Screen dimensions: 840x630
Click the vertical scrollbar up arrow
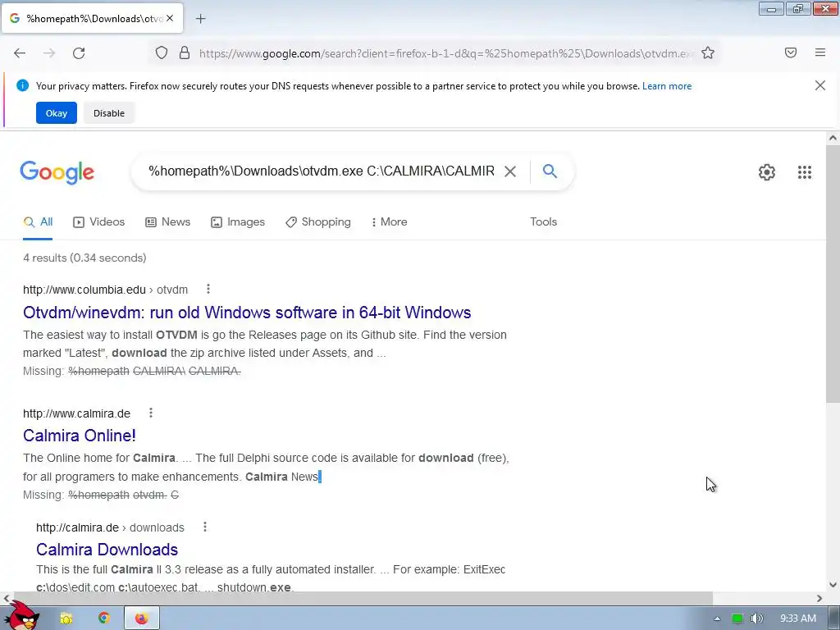coord(833,138)
